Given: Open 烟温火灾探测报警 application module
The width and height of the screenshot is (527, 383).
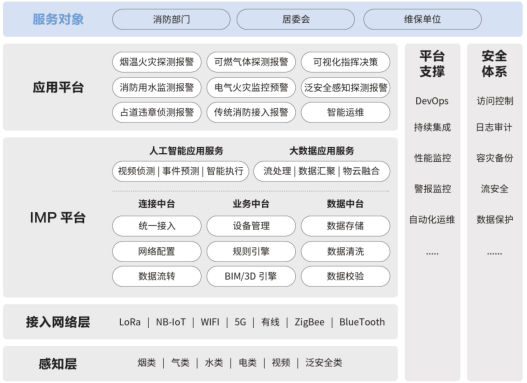Looking at the screenshot, I should (x=157, y=62).
